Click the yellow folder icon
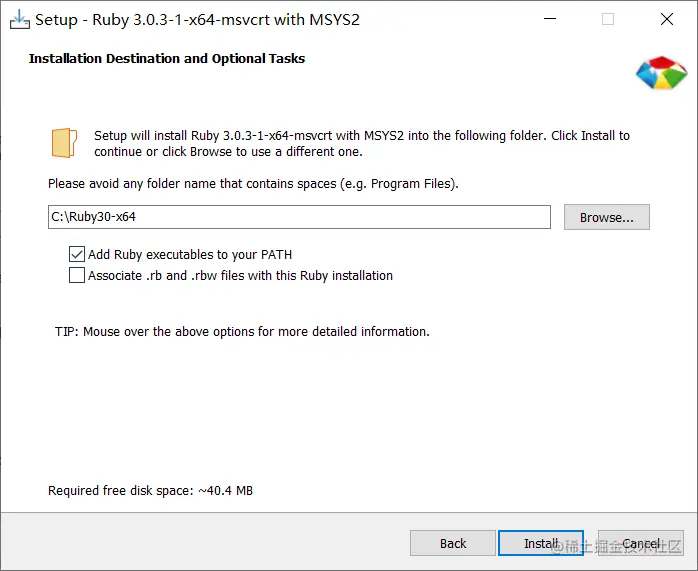 [65, 142]
